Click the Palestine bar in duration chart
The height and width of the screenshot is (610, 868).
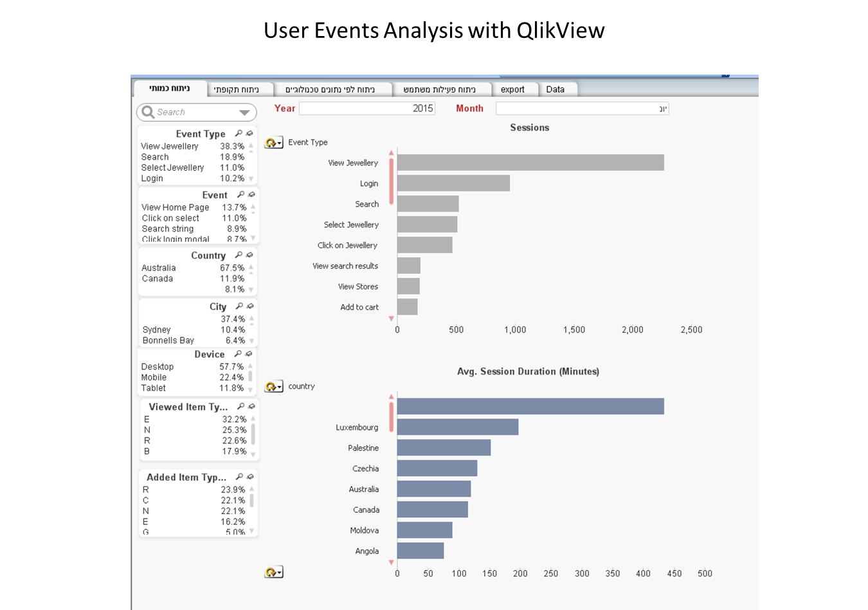click(444, 447)
